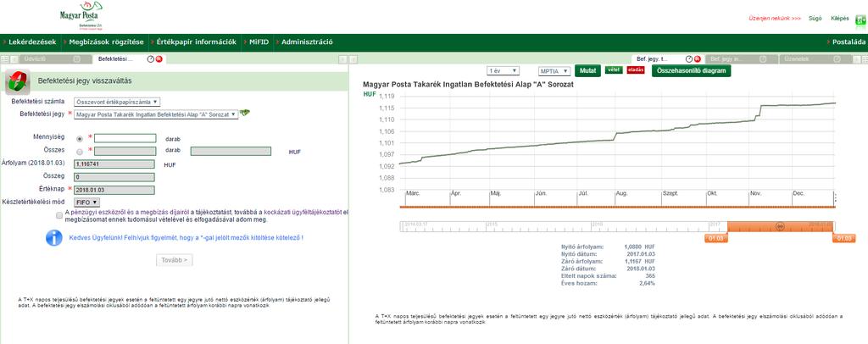This screenshot has height=344, width=868.
Task: Click the kockázati ügyféltájékoztatót link
Action: point(303,212)
